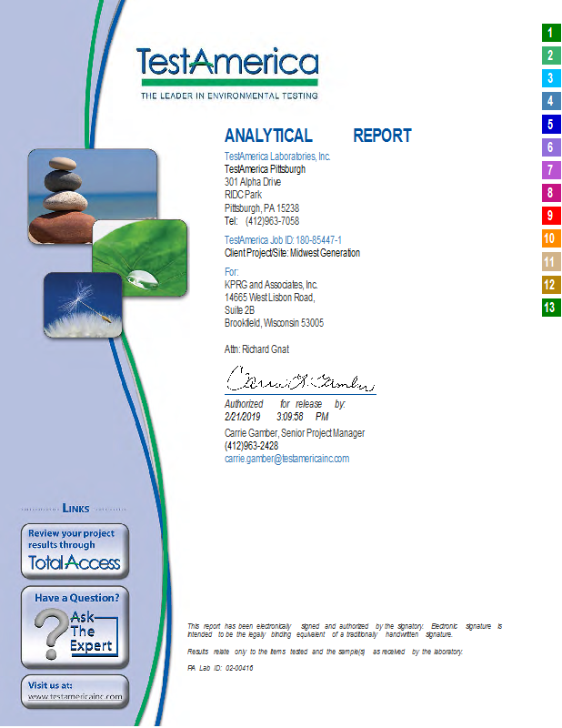
Task: Jump to section 1 green tab
Action: [x=551, y=33]
